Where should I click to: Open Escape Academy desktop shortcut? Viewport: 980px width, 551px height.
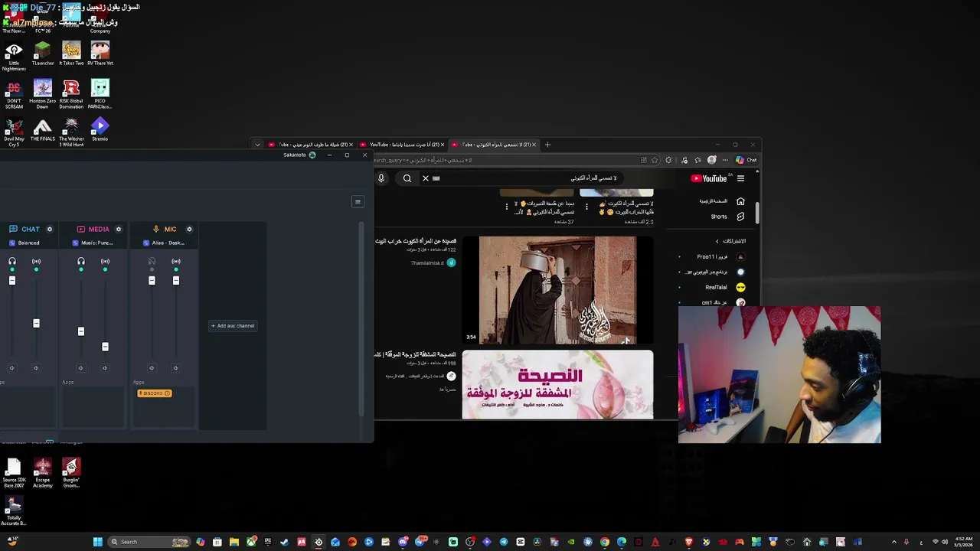coord(43,474)
